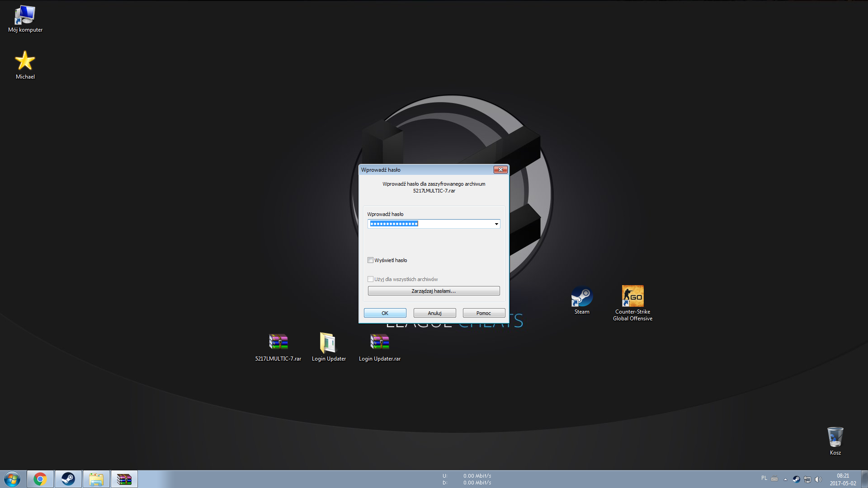Viewport: 868px width, 488px height.
Task: Select the Login Updater.rar archive icon
Action: click(x=380, y=347)
